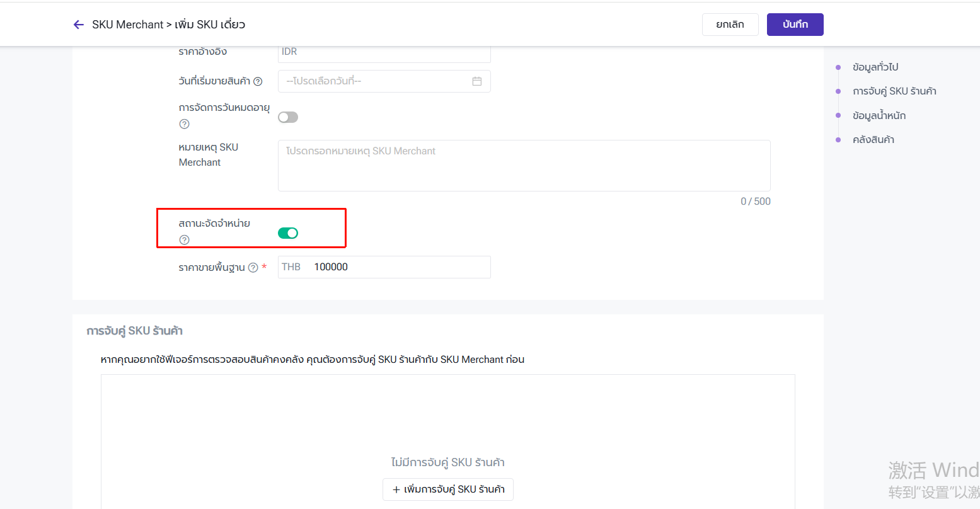Jump to ข้อมูลทั่วไป section
This screenshot has height=509, width=980.
coord(875,67)
